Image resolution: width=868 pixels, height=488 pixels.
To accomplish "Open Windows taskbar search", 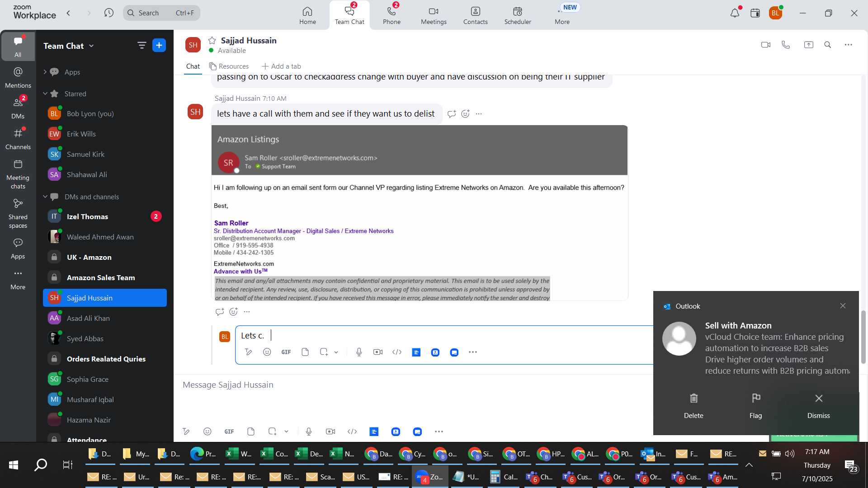I will 41,465.
